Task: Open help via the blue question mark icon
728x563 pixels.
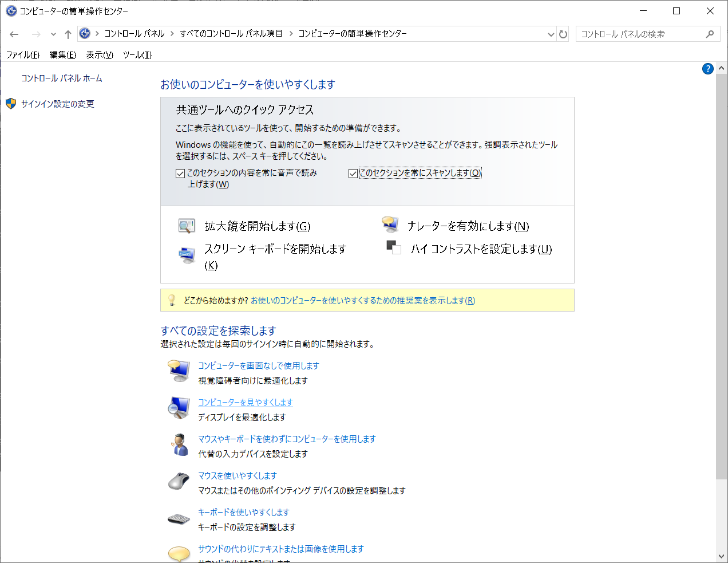Action: coord(708,68)
